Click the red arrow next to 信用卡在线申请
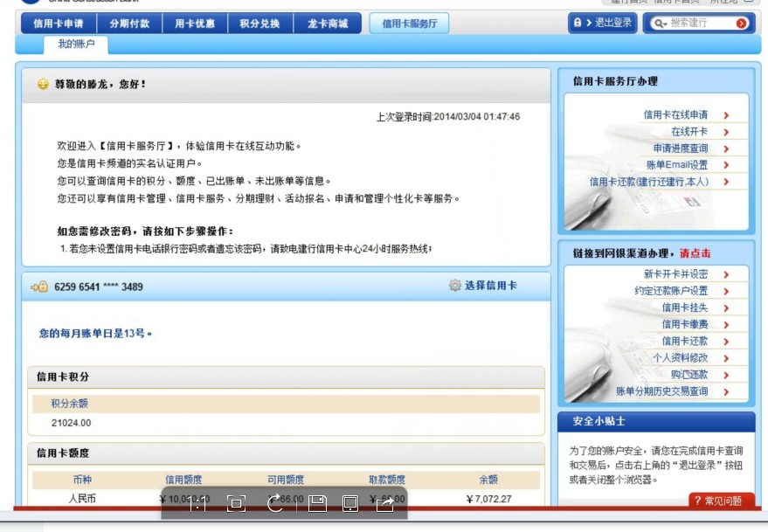768x532 pixels. point(726,115)
